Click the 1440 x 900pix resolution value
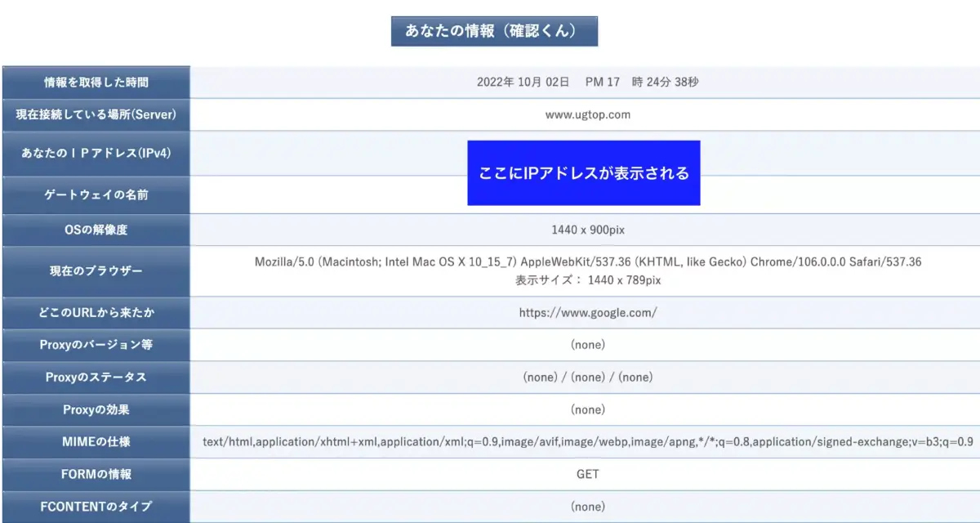980x523 pixels. (587, 230)
